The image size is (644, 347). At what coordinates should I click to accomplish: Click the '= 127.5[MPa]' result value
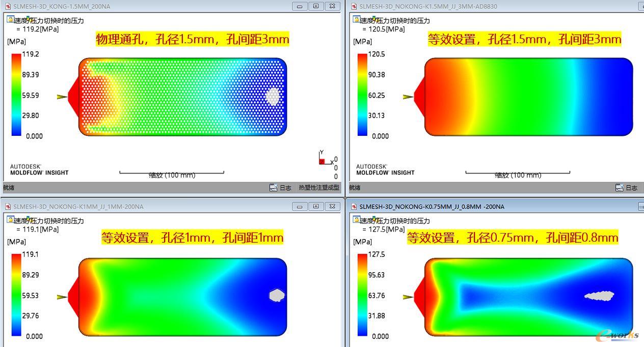click(384, 229)
